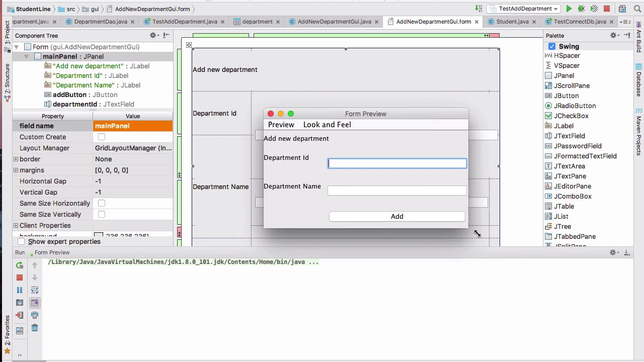Select JPasswordField in the Palette

(578, 146)
